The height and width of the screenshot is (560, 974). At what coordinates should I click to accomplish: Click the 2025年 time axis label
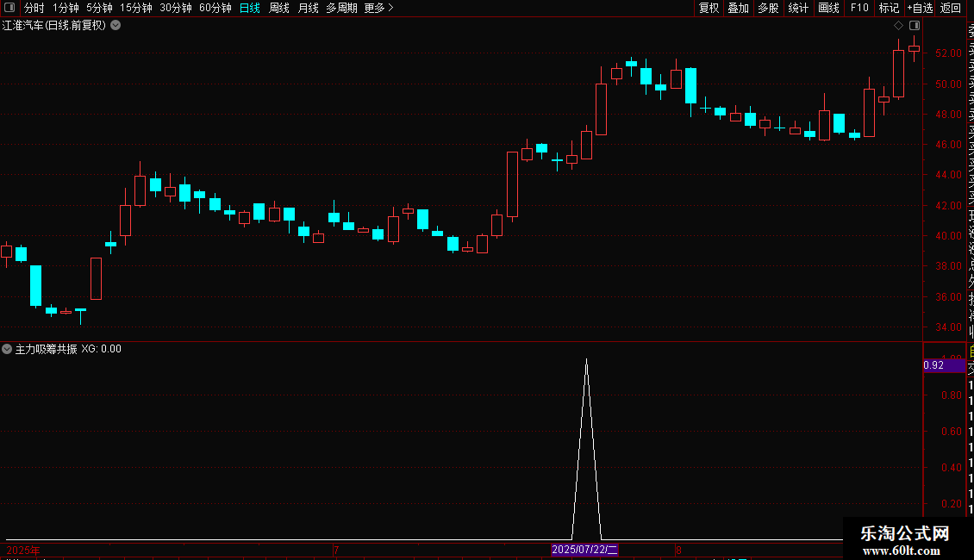pos(23,550)
